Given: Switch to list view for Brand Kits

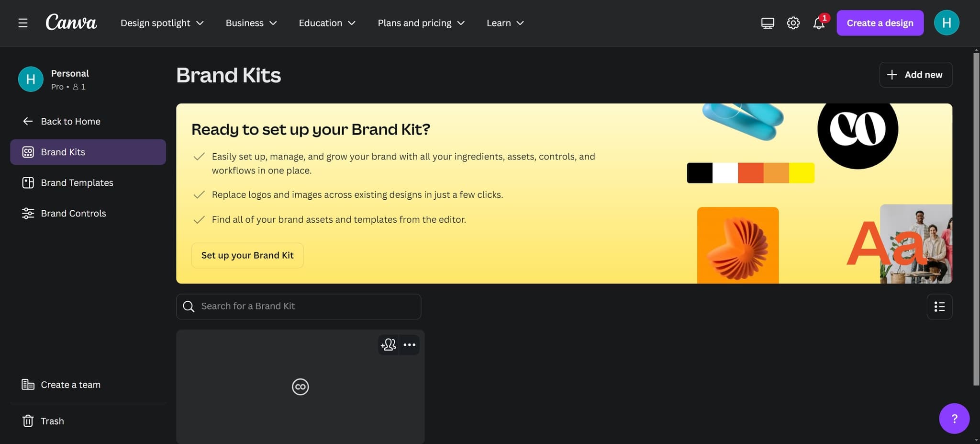Looking at the screenshot, I should [x=939, y=307].
